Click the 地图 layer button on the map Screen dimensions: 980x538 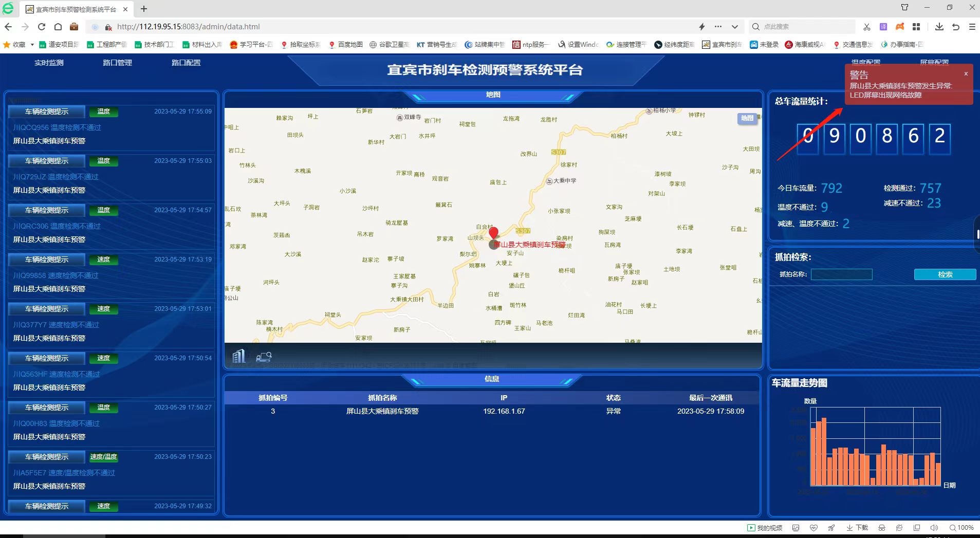(x=748, y=119)
